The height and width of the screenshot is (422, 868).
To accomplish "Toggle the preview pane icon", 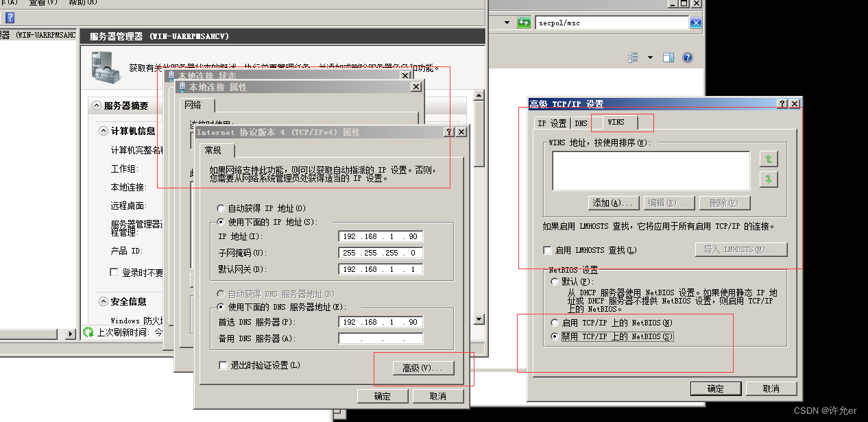I will click(x=668, y=58).
